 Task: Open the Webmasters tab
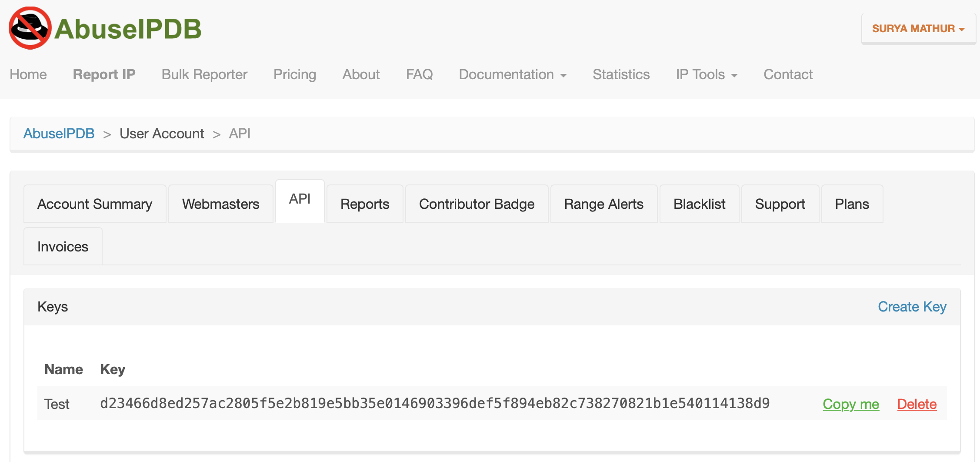pyautogui.click(x=220, y=203)
